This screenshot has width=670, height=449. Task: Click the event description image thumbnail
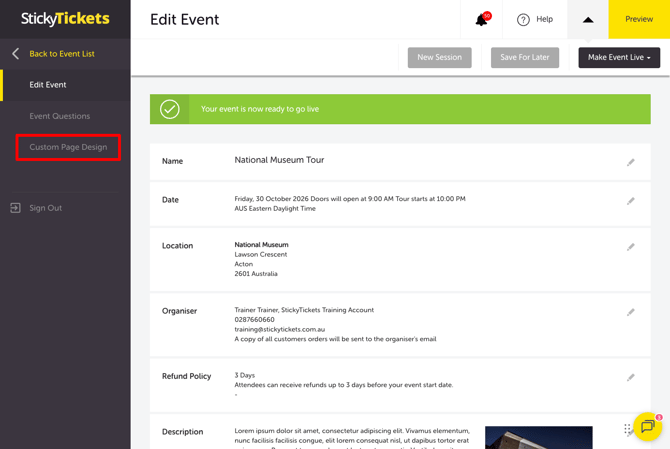click(538, 437)
